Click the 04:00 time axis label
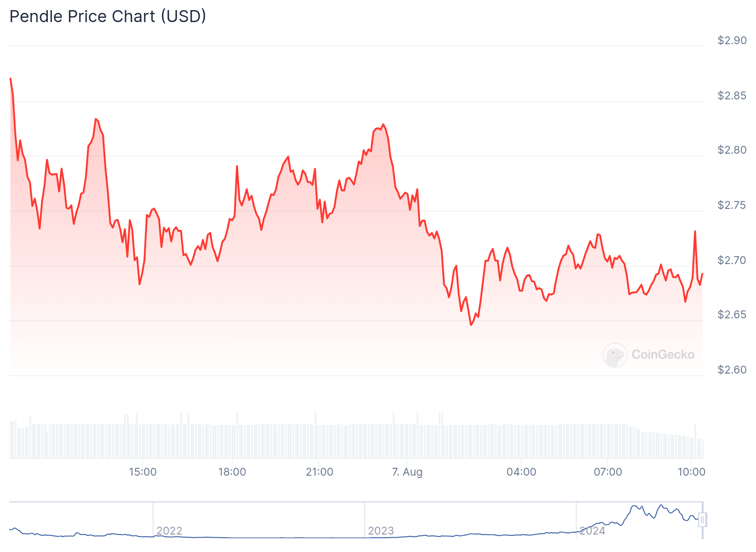 pyautogui.click(x=521, y=472)
